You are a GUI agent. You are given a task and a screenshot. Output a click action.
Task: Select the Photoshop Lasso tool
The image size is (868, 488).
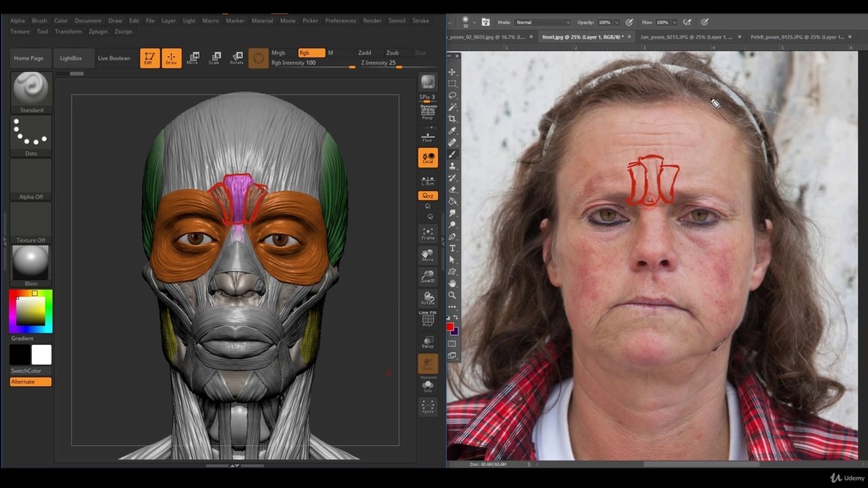tap(452, 96)
